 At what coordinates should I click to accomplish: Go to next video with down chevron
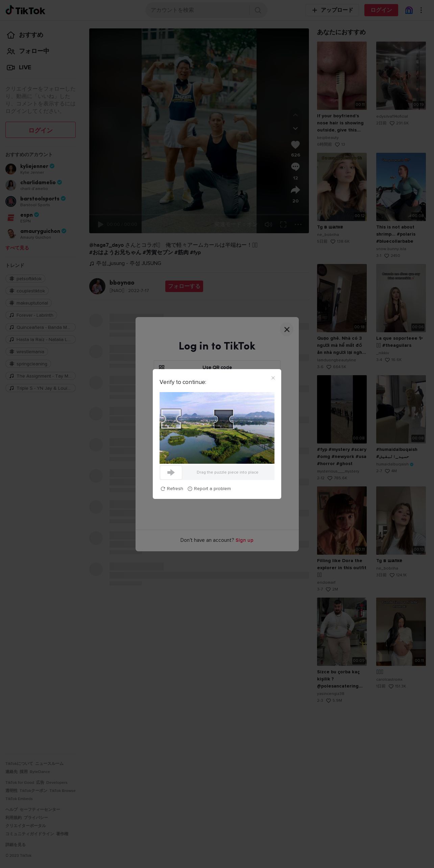tap(295, 128)
